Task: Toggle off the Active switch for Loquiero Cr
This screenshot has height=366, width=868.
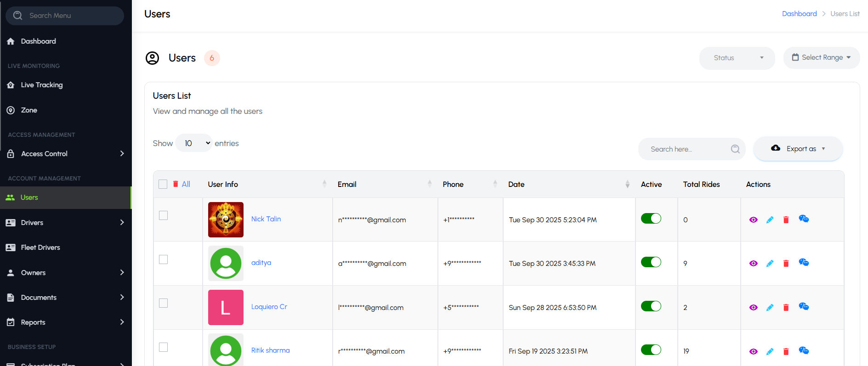Action: click(651, 306)
